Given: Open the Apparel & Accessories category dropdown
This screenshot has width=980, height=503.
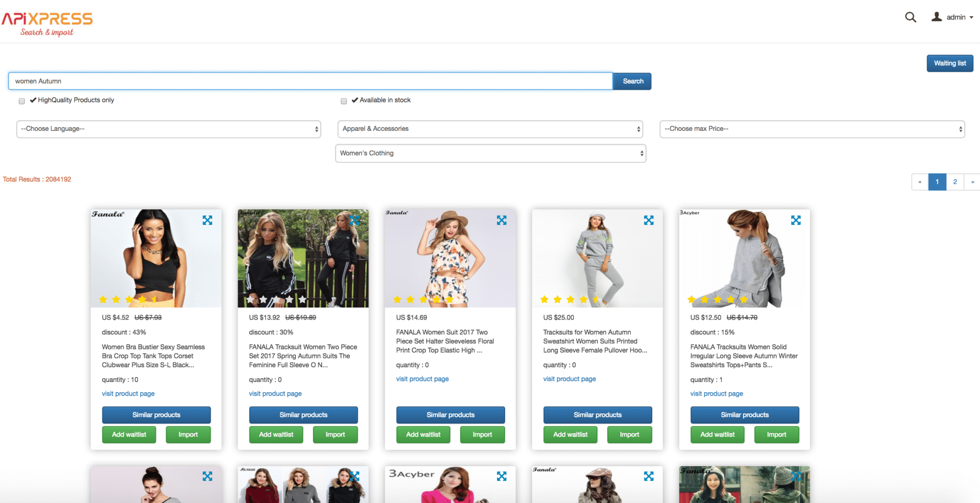Looking at the screenshot, I should click(490, 129).
